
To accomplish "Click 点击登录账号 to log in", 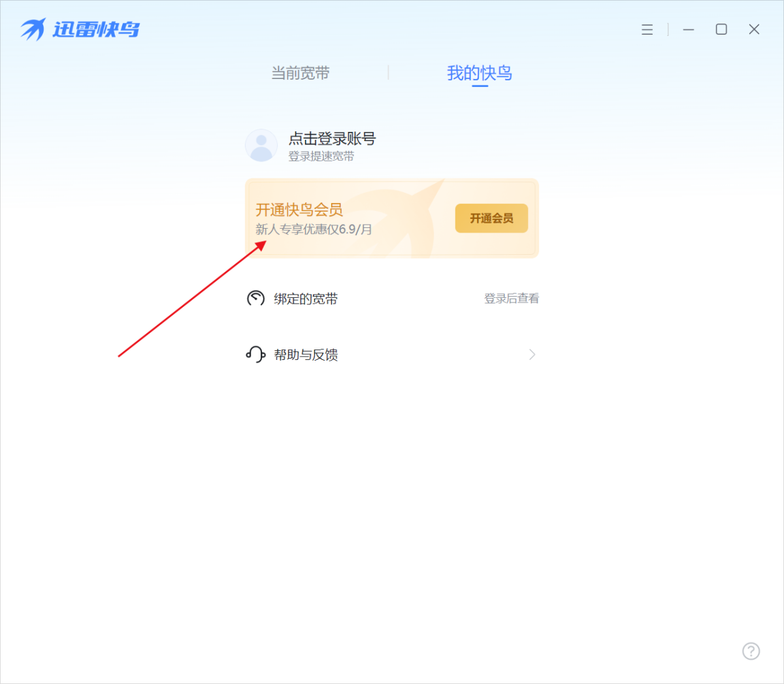I will click(332, 138).
